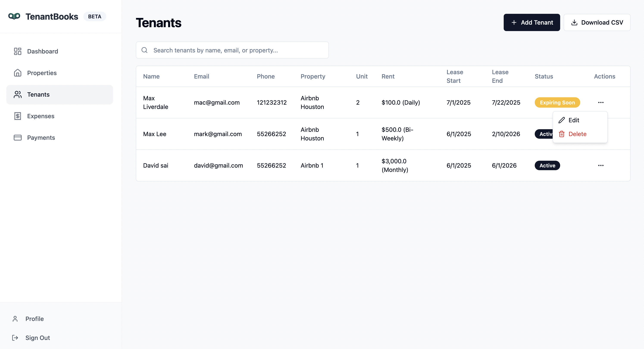Go to Dashboard page
Viewport: 644px width, 349px height.
pyautogui.click(x=60, y=51)
